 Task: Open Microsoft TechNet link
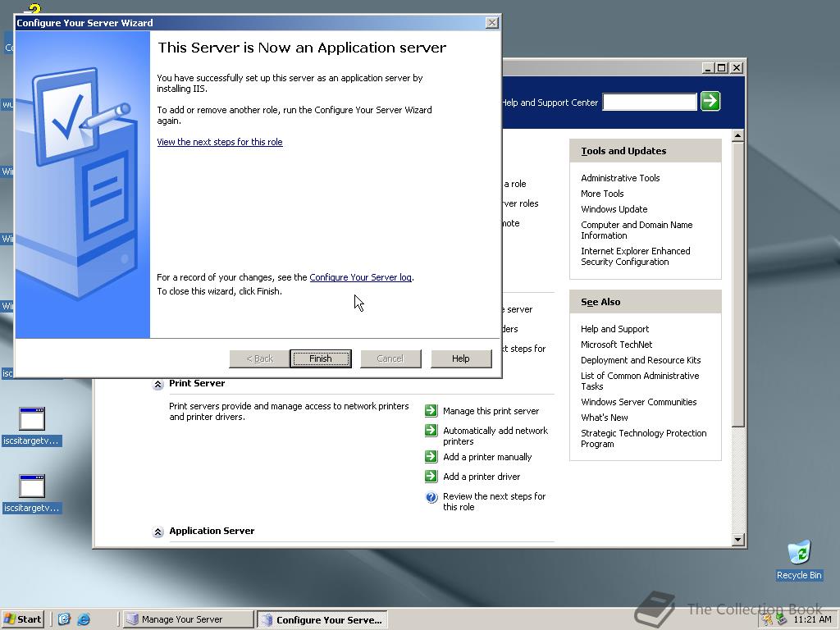[x=616, y=345]
